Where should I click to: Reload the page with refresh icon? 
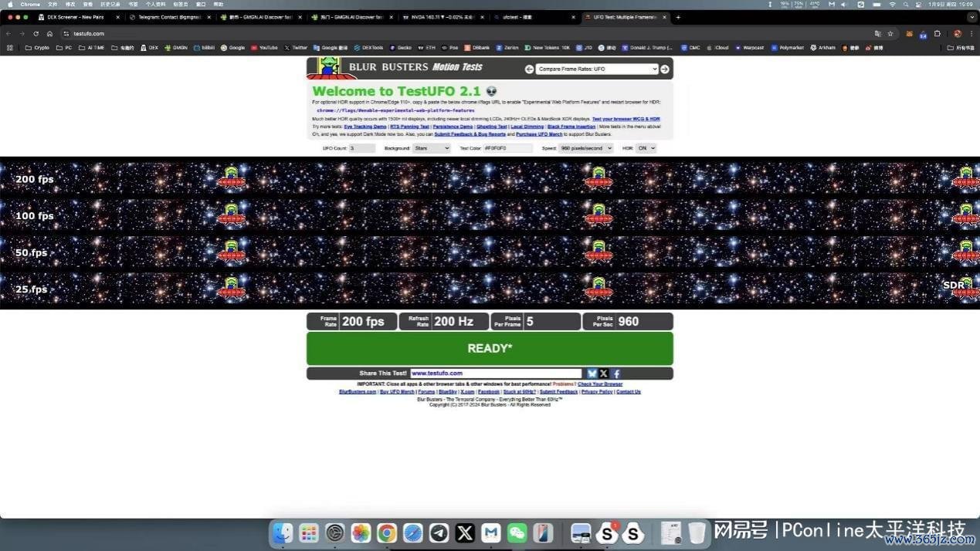(36, 34)
